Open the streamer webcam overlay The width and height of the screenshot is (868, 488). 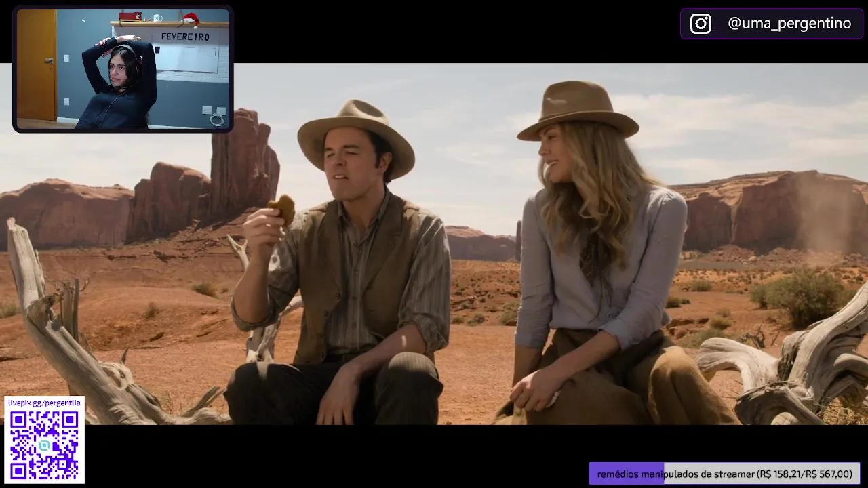pos(123,69)
